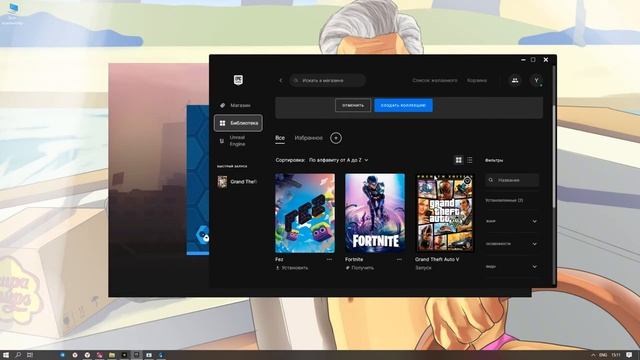Open the 'По алфавиту от A до Z' sort dropdown
Image resolution: width=640 pixels, height=360 pixels.
(338, 160)
